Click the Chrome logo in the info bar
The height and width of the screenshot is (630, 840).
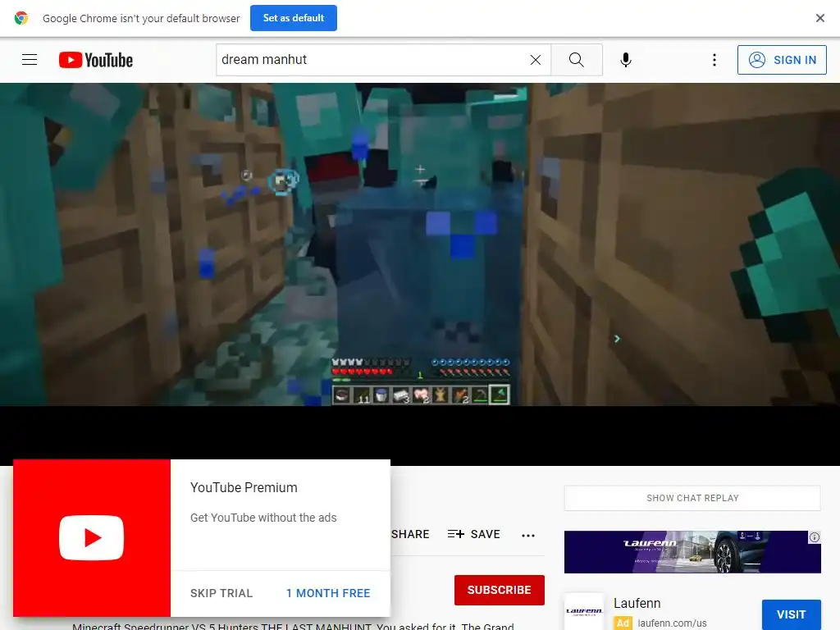tap(21, 18)
